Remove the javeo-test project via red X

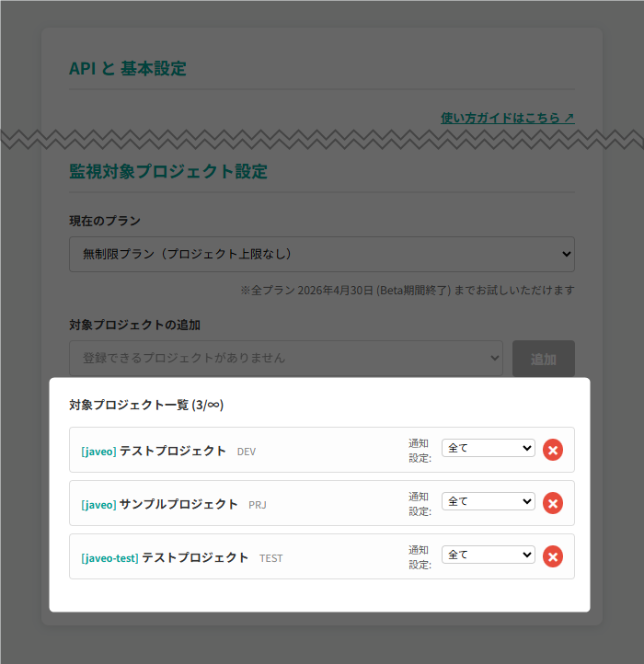click(552, 556)
